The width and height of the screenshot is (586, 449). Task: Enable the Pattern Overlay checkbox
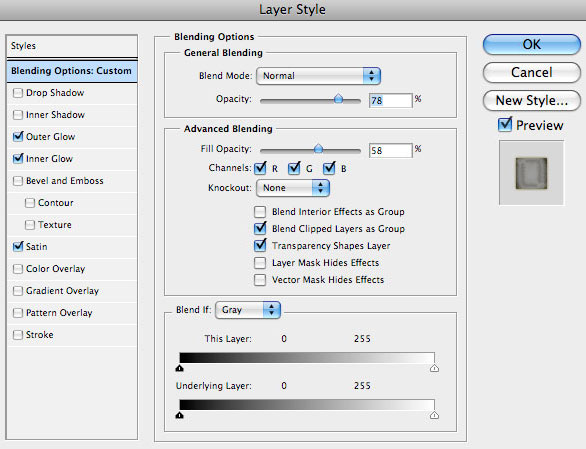coord(18,313)
